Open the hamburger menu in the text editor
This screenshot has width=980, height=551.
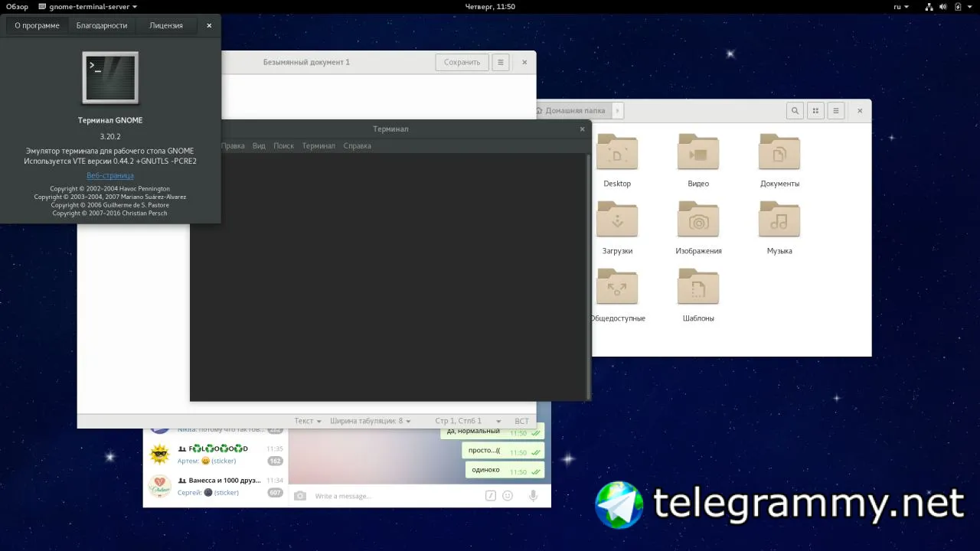pyautogui.click(x=501, y=62)
